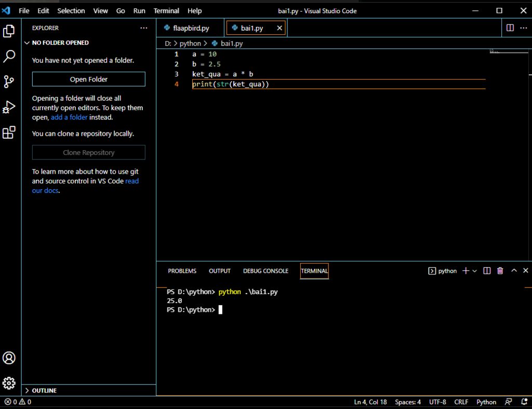This screenshot has height=409, width=532.
Task: Click the feedback icon in status bar
Action: (508, 402)
